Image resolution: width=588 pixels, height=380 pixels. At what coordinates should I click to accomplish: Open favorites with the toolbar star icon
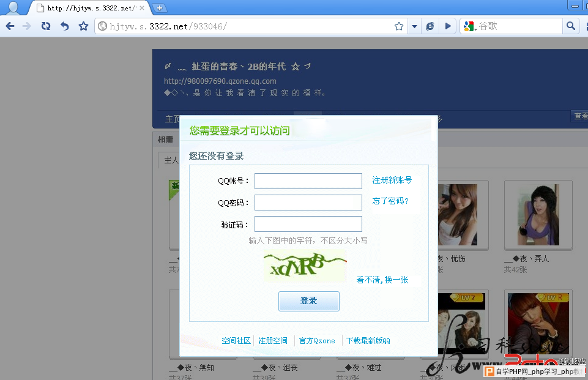point(83,26)
